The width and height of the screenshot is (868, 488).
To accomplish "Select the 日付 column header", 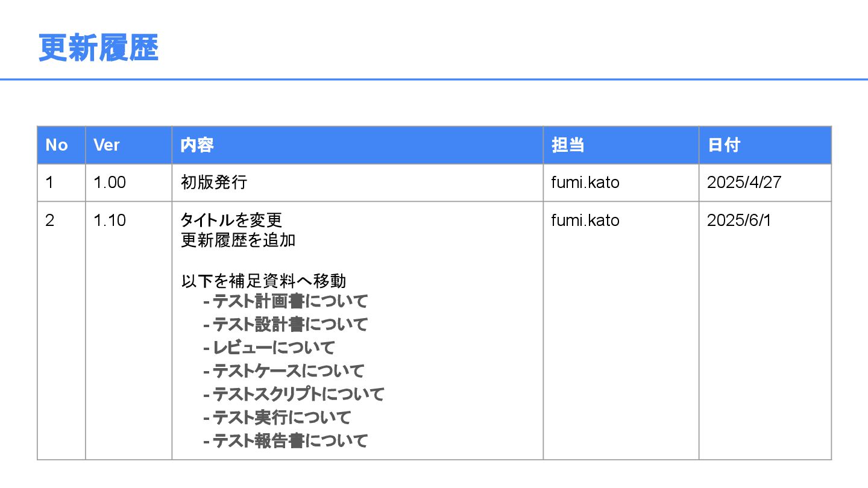I will click(724, 145).
